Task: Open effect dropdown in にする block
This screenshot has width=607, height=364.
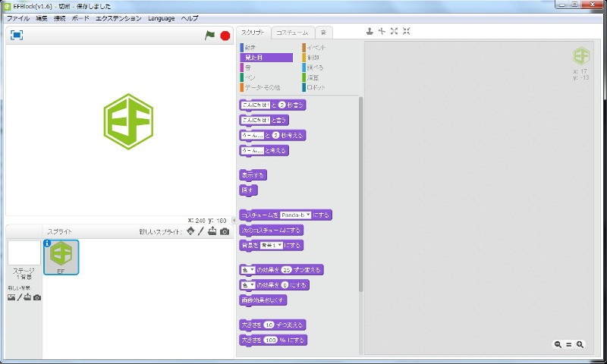Action: point(248,285)
